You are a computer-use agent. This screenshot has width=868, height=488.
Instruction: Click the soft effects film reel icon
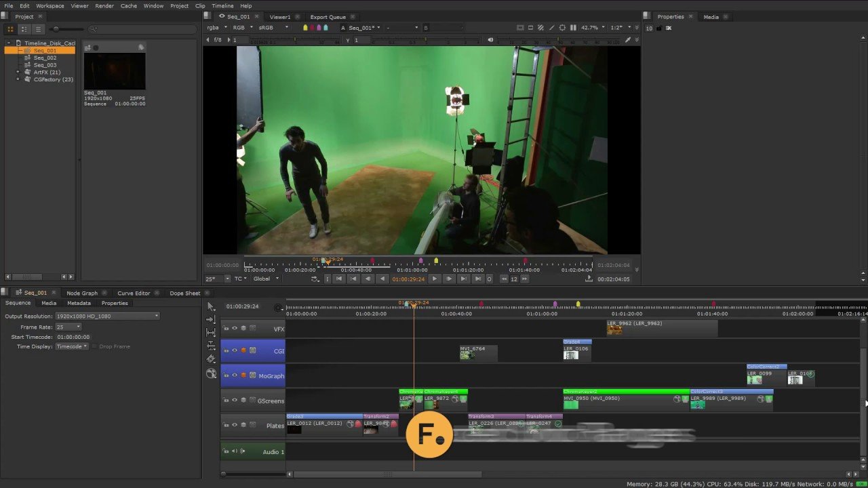tap(211, 373)
